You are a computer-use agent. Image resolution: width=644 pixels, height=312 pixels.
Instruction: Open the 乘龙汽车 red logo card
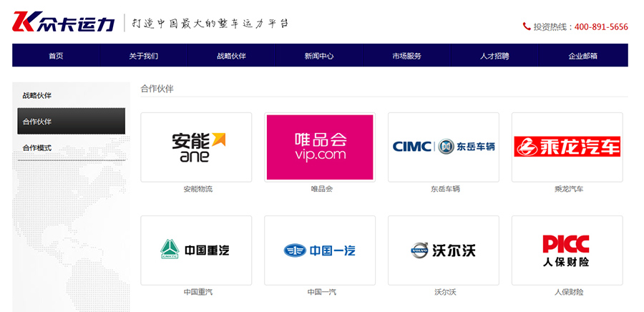(567, 147)
